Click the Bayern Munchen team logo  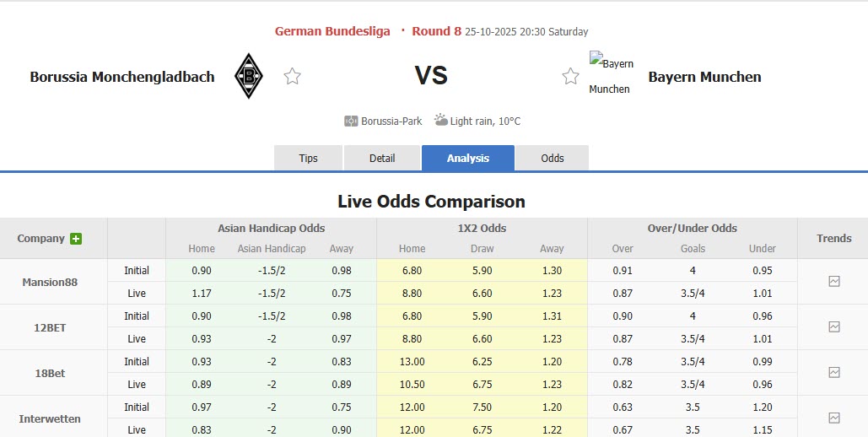pyautogui.click(x=611, y=75)
